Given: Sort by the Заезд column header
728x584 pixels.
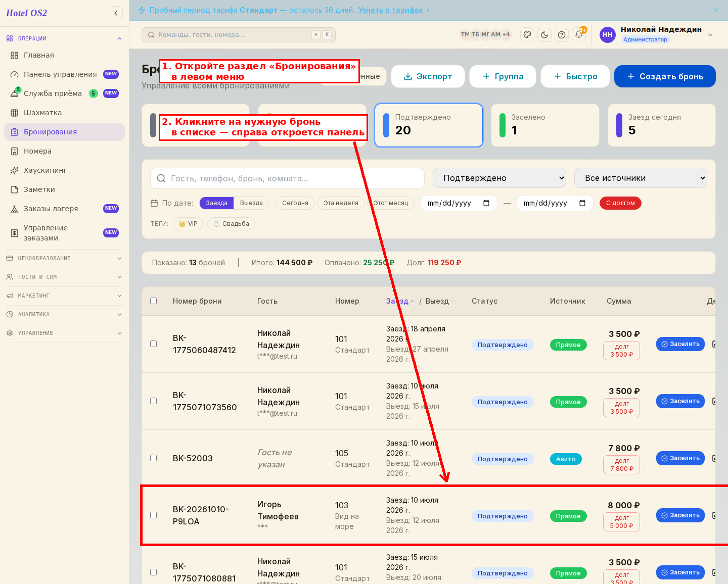Looking at the screenshot, I should coord(400,301).
